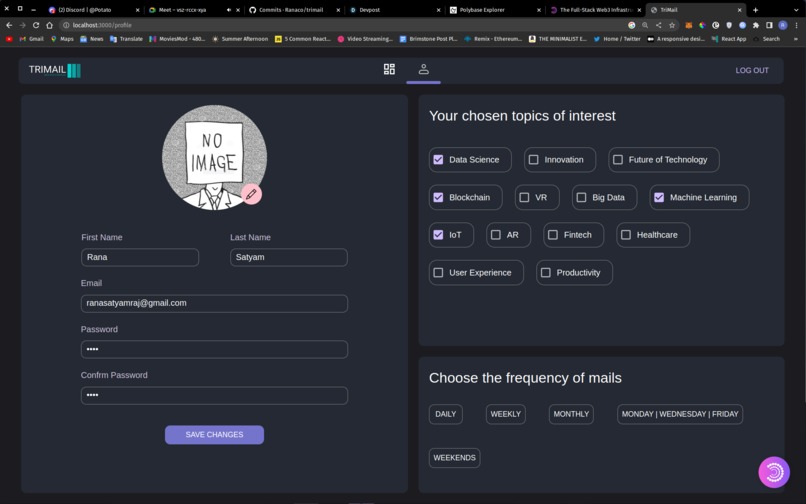
Task: Check the Fintech topic
Action: tap(553, 235)
